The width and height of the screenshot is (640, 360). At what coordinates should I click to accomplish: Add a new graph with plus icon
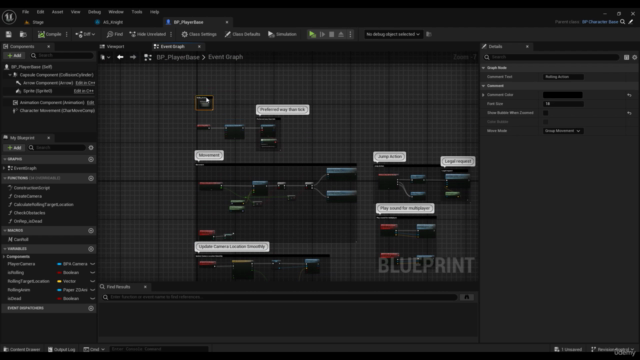click(91, 159)
